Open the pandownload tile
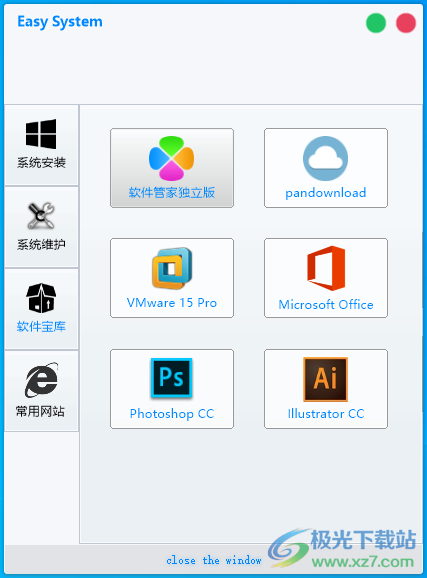This screenshot has height=578, width=427. coord(326,168)
